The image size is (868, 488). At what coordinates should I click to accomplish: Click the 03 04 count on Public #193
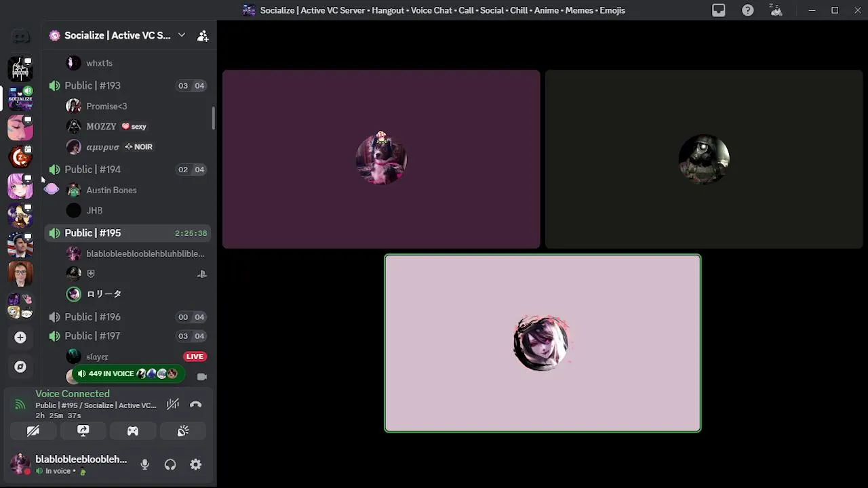tap(191, 86)
